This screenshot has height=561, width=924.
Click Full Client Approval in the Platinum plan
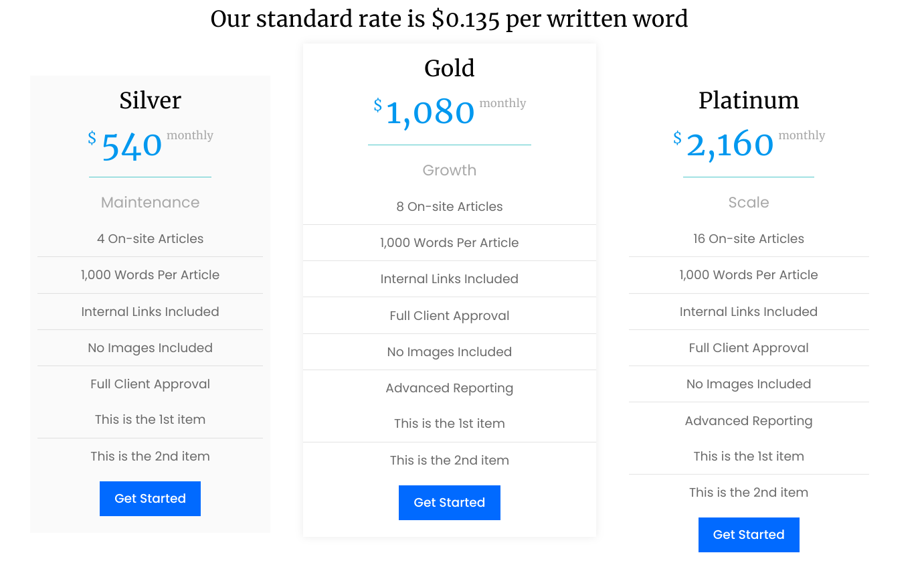tap(748, 348)
